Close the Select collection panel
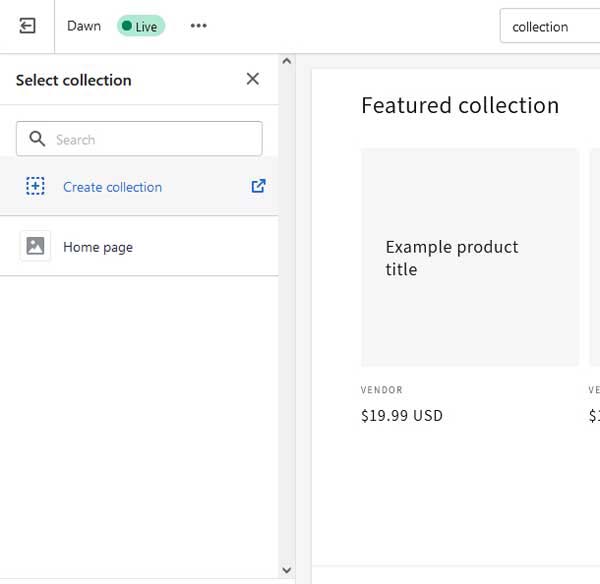The width and height of the screenshot is (600, 584). (253, 79)
